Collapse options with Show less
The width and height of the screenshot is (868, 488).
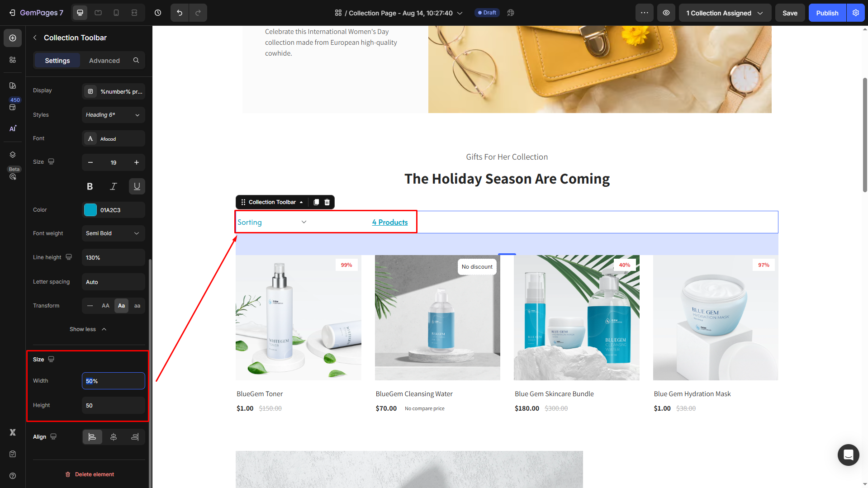tap(88, 329)
